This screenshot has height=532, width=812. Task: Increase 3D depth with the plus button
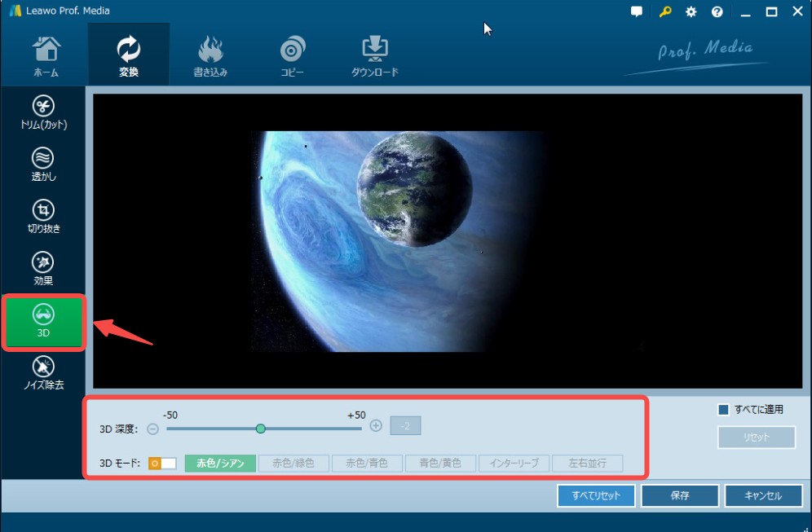pos(376,426)
